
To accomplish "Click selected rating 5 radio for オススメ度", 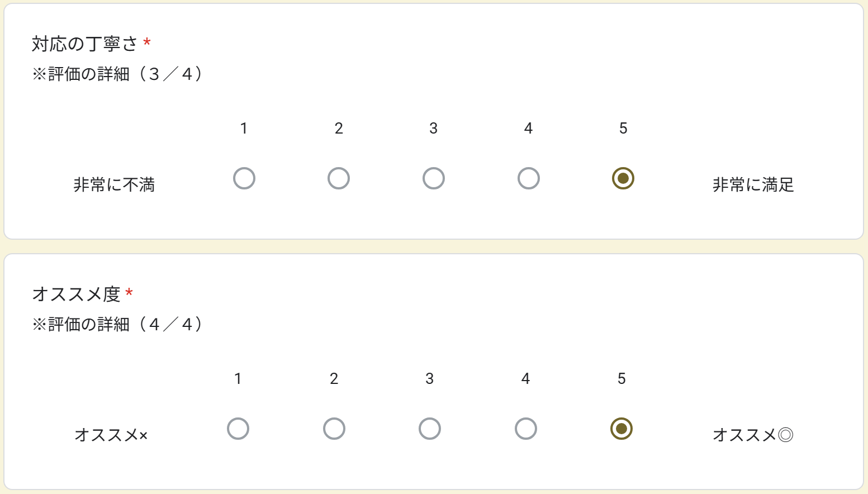I will (622, 429).
